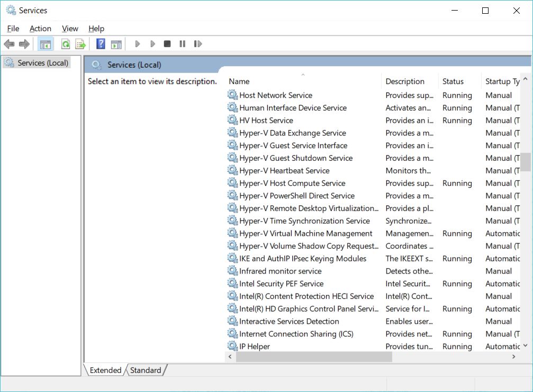The height and width of the screenshot is (392, 533).
Task: Switch to the Extended tab
Action: click(105, 370)
